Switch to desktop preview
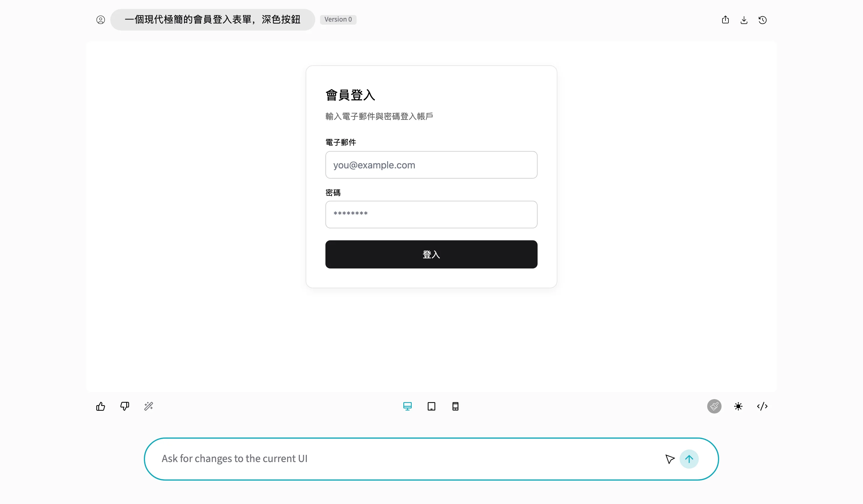Image resolution: width=863 pixels, height=504 pixels. click(408, 406)
